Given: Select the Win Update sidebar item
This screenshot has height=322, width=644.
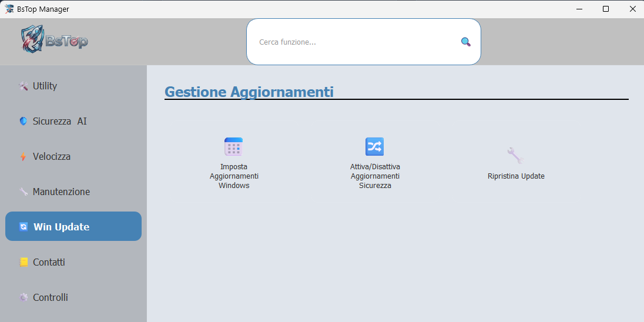Looking at the screenshot, I should 73,226.
